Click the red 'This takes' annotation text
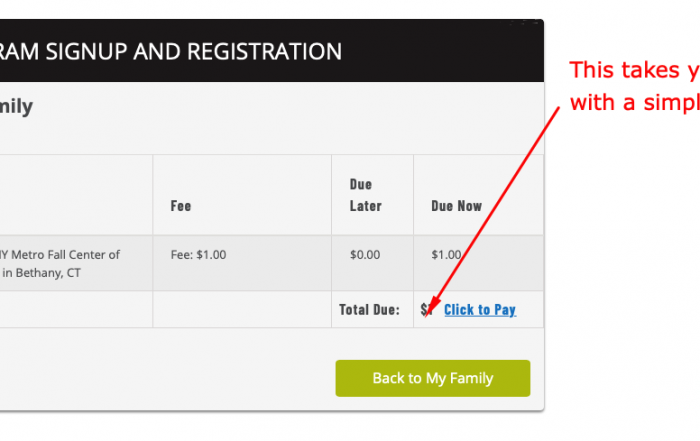Screen dimensions: 700x441 click(634, 70)
